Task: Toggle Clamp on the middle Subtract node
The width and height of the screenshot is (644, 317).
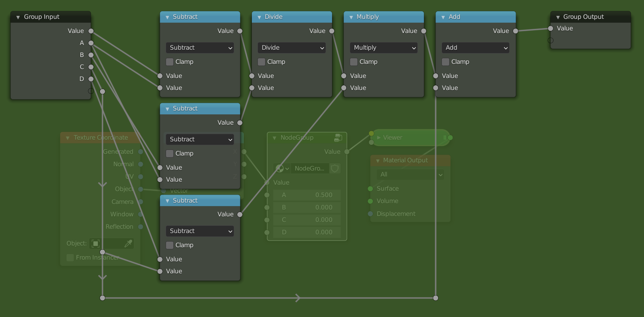Action: 170,153
